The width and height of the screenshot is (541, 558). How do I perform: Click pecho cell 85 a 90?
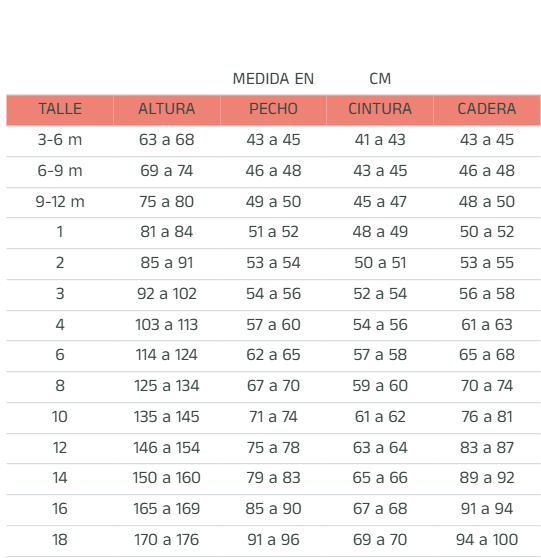[x=273, y=509]
